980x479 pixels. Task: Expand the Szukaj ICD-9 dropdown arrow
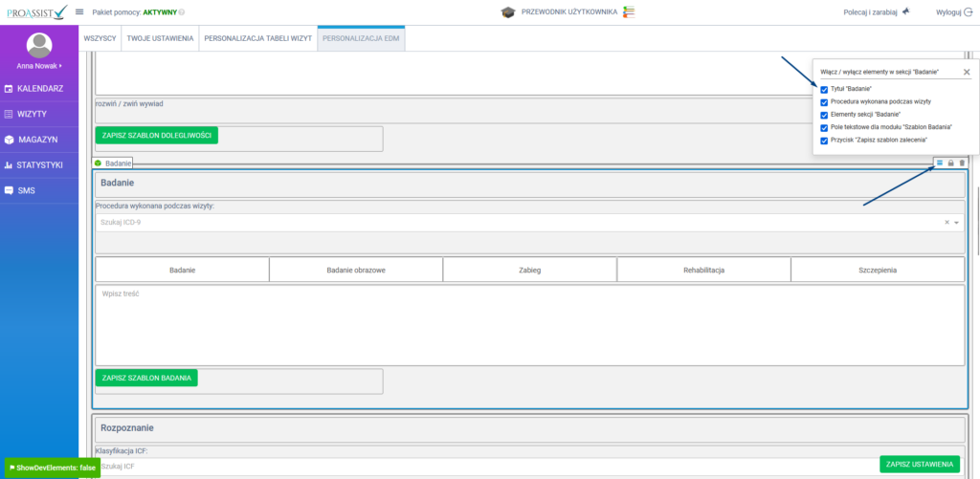[x=955, y=222]
